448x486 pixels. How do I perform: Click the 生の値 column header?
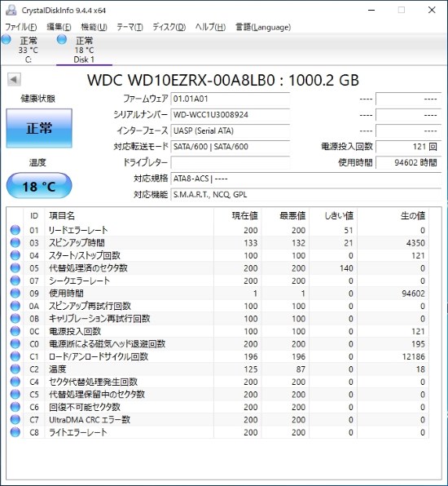point(393,216)
